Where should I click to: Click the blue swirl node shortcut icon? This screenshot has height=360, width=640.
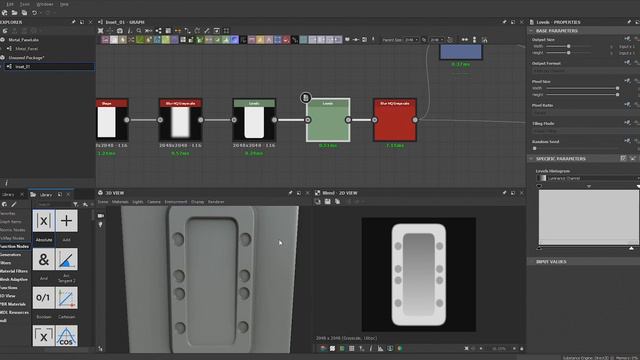tap(234, 40)
